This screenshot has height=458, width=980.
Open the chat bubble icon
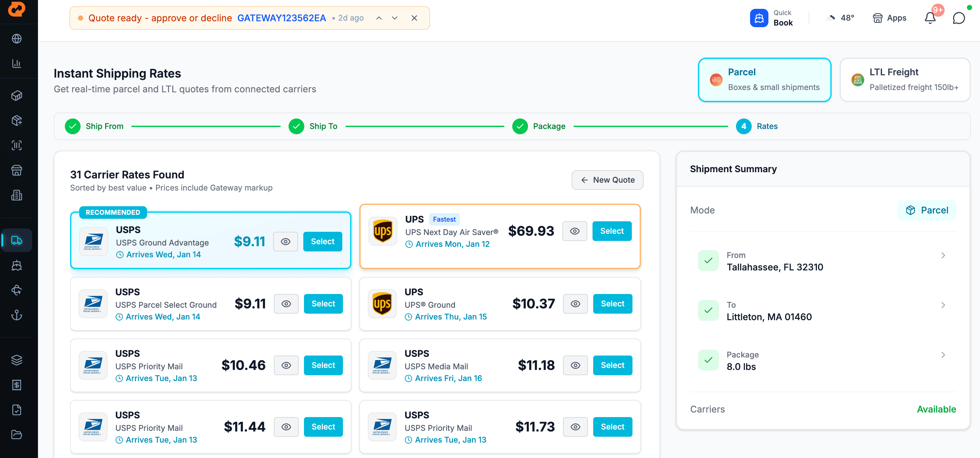tap(958, 18)
